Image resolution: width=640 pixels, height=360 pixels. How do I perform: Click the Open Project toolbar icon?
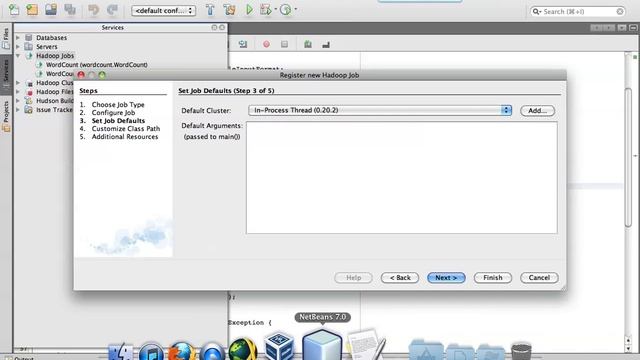[51, 9]
